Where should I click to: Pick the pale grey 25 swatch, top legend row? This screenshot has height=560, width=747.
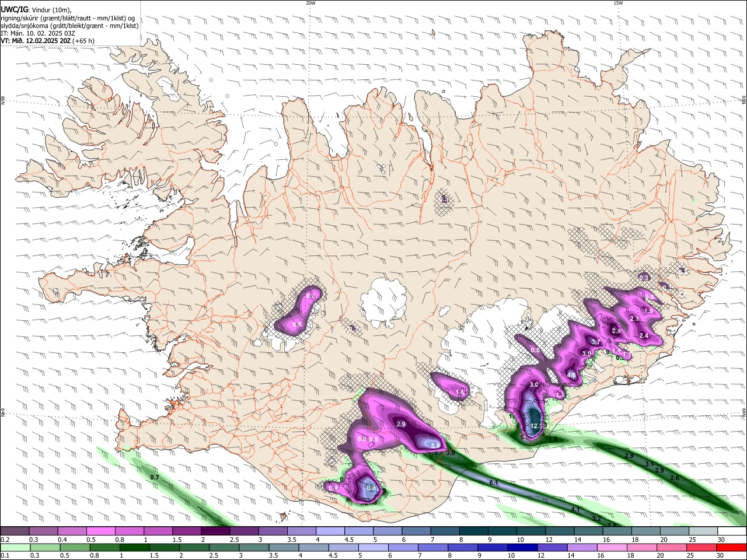coord(703,531)
